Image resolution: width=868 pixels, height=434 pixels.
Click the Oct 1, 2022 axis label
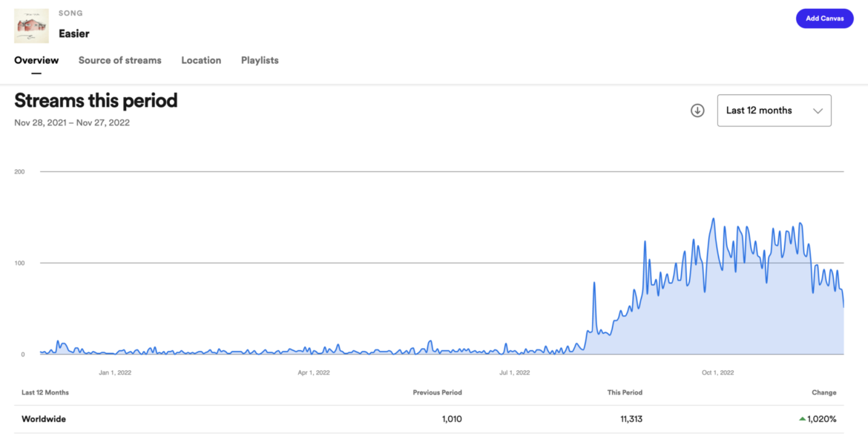tap(717, 372)
